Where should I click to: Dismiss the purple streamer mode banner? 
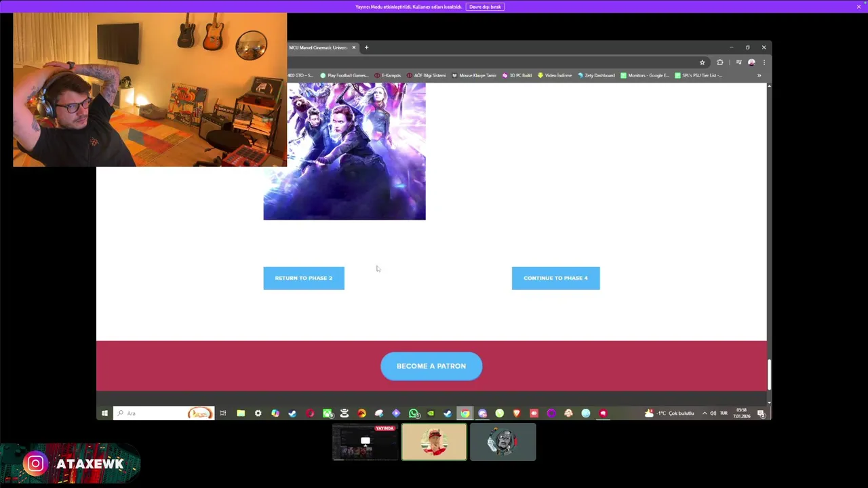[859, 7]
